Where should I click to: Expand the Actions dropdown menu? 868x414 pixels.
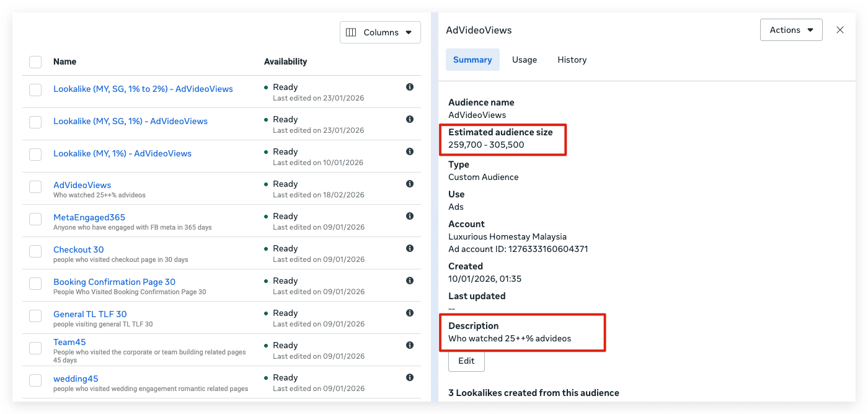[791, 30]
